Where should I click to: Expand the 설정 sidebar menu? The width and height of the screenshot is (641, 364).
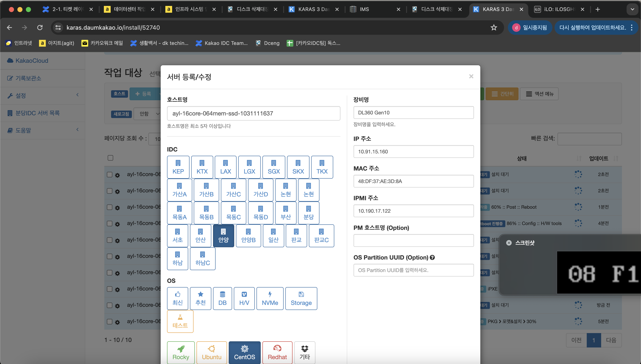point(43,96)
